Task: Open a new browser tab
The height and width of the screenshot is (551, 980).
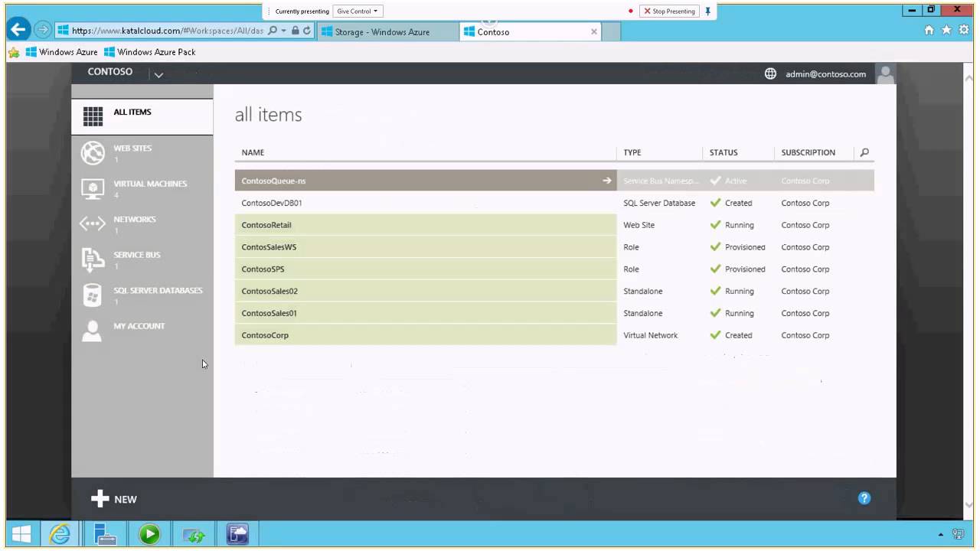Action: tap(612, 31)
